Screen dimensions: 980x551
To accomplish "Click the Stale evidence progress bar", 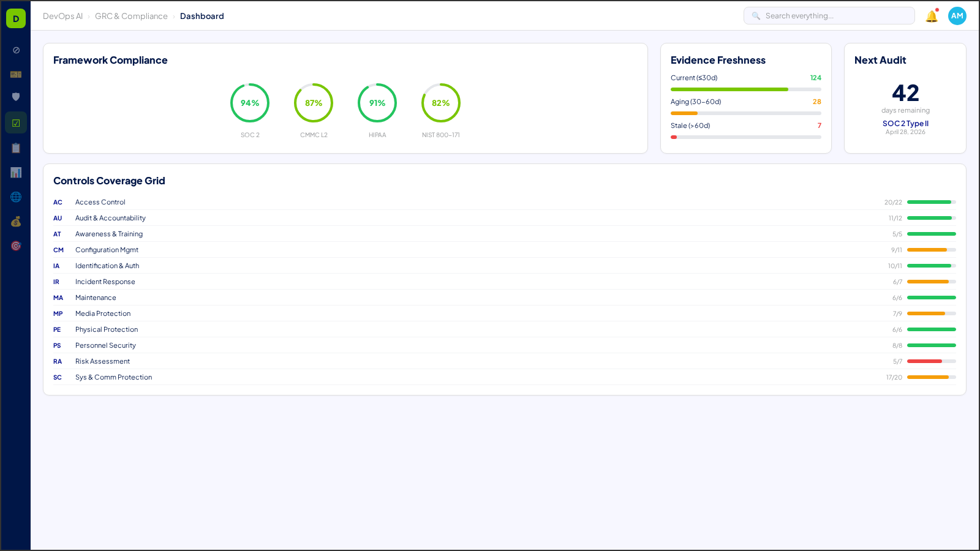I will pos(745,137).
